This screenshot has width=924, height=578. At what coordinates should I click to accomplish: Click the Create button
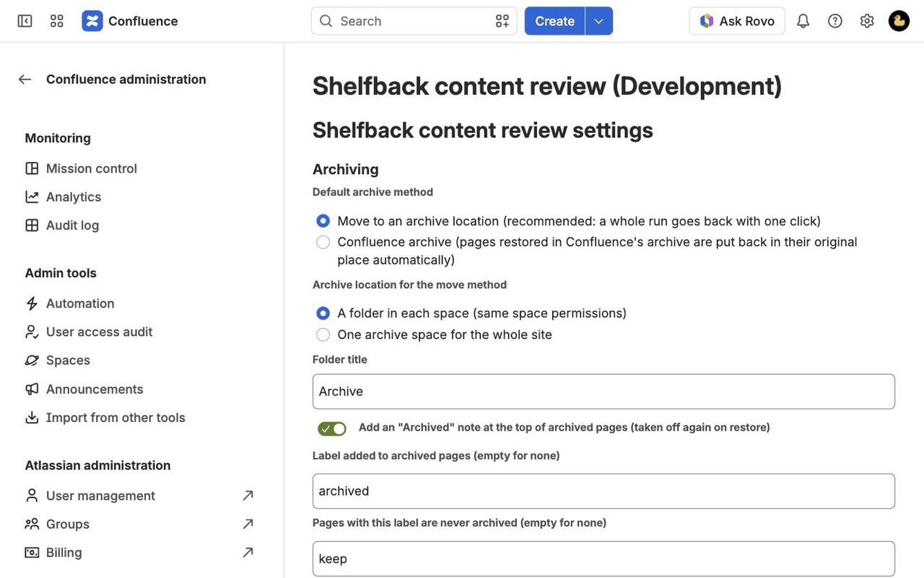pyautogui.click(x=554, y=21)
